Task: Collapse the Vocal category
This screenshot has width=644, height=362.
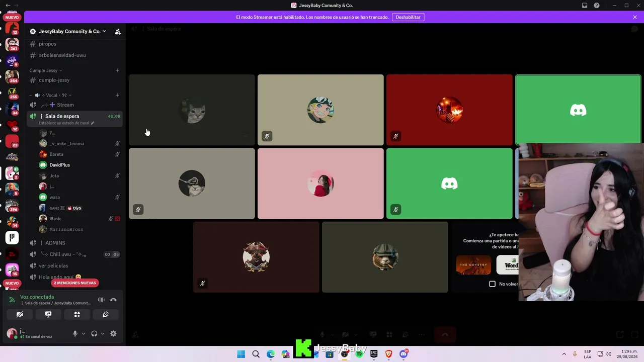Action: point(51,95)
